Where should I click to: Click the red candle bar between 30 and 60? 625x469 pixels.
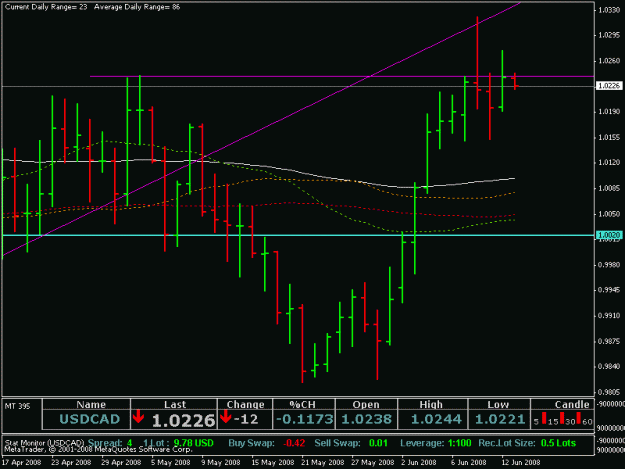point(578,418)
